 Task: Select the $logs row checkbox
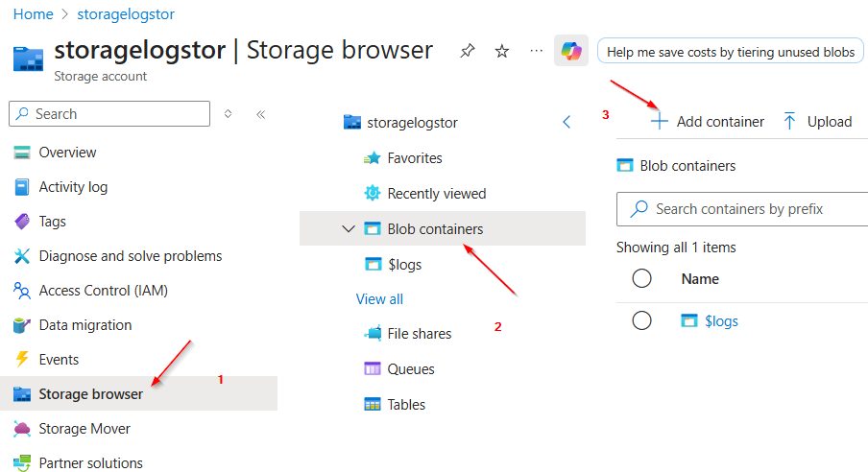pos(642,321)
